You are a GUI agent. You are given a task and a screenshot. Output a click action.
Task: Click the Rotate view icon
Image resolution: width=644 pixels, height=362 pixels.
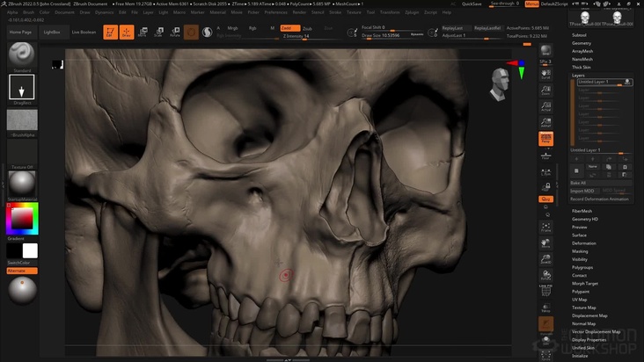[545, 275]
